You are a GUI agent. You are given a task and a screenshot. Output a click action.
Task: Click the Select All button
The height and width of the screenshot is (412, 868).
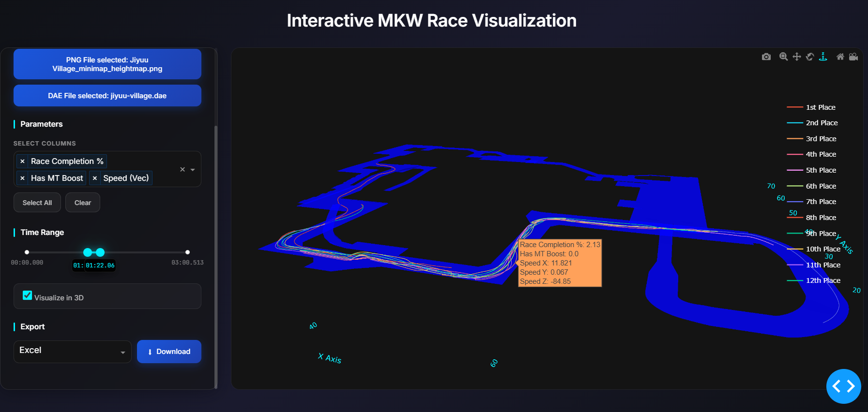37,203
